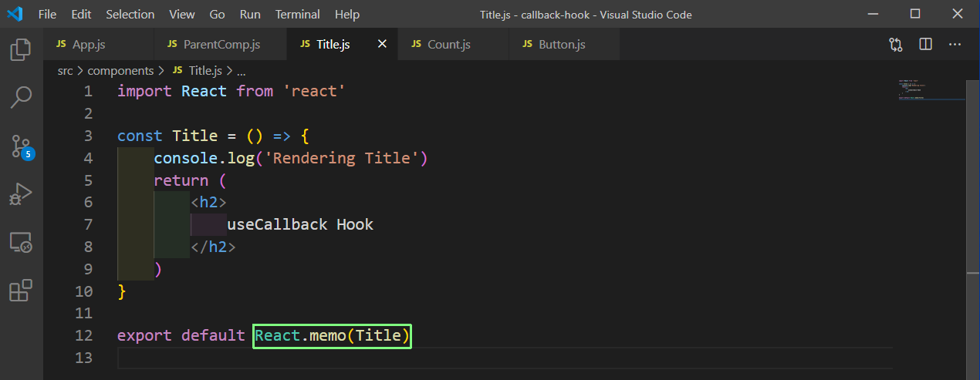980x380 pixels.
Task: Open the File menu
Action: point(47,14)
